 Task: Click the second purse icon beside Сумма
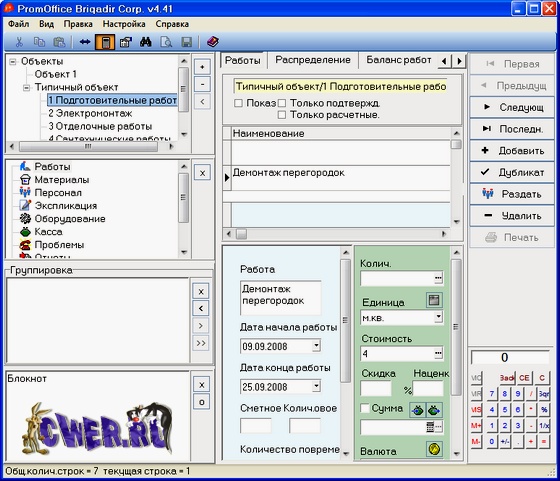434,410
